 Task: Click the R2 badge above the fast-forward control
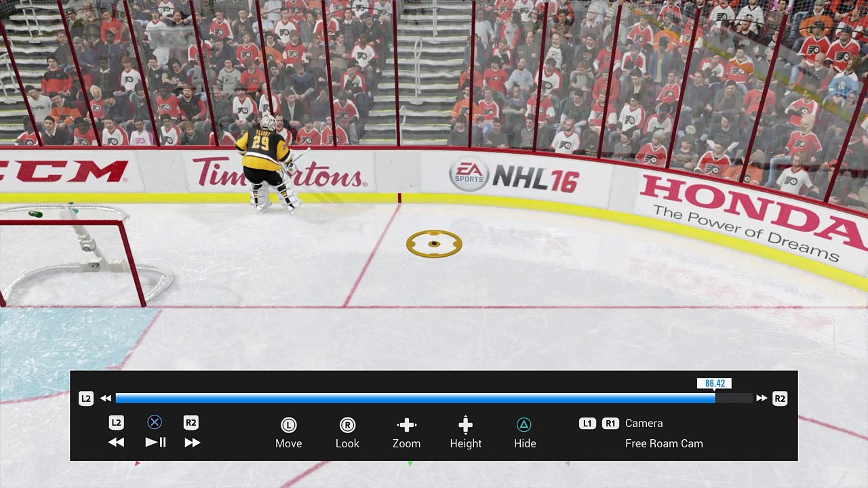191,423
